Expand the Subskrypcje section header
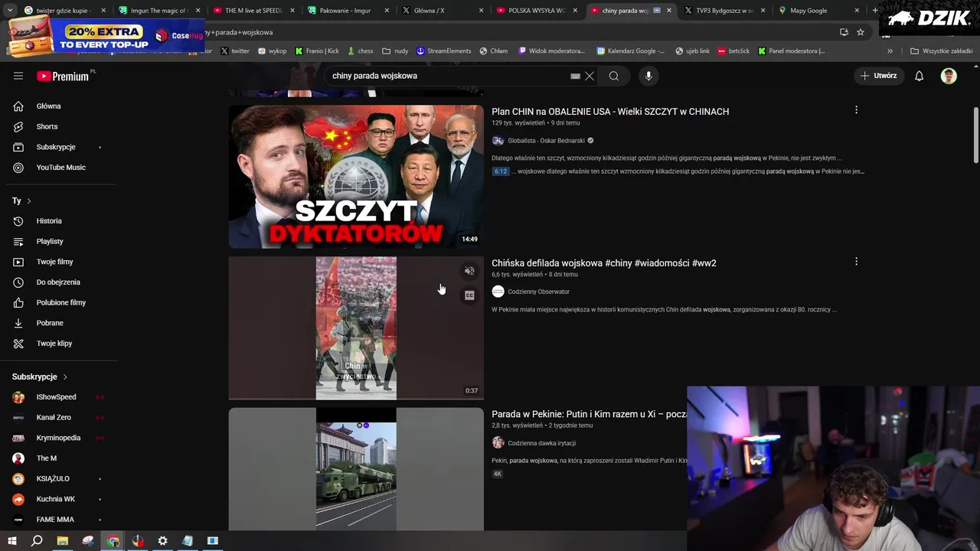 (40, 377)
